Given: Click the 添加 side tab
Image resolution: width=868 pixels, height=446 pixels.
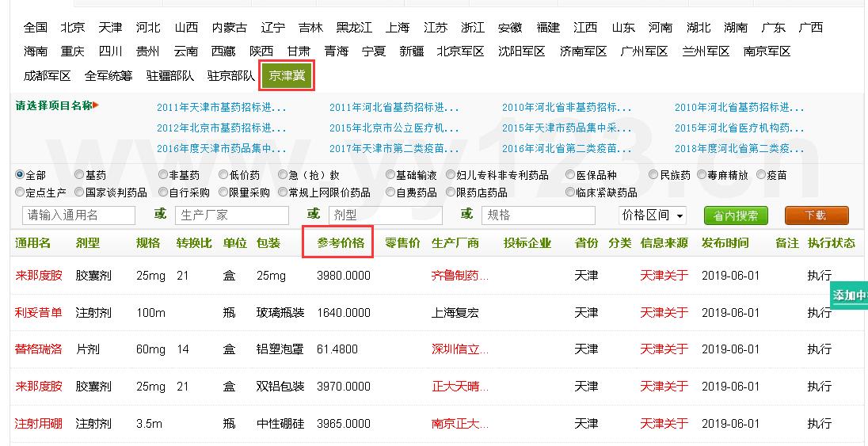Looking at the screenshot, I should pos(849,295).
